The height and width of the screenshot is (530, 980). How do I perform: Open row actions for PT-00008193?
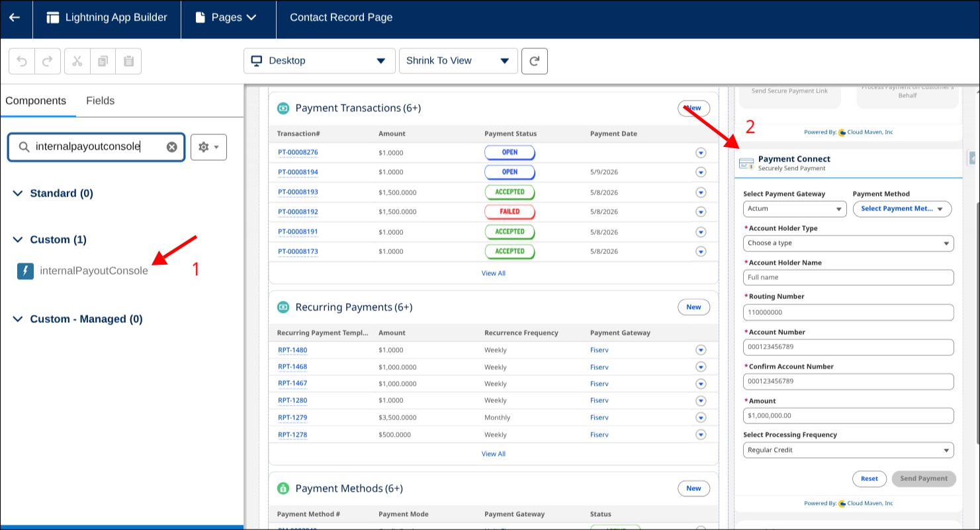coord(701,192)
